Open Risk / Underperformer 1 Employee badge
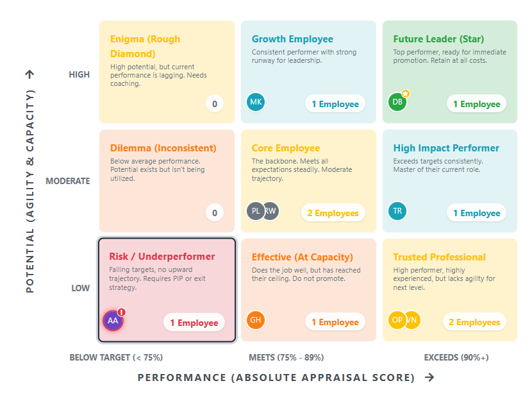Image resolution: width=532 pixels, height=399 pixels. [194, 323]
